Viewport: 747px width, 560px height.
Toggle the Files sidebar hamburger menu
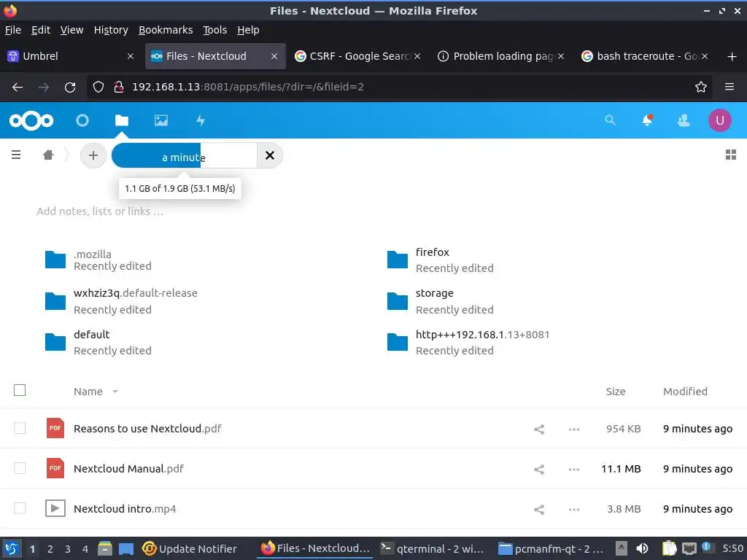pyautogui.click(x=16, y=155)
